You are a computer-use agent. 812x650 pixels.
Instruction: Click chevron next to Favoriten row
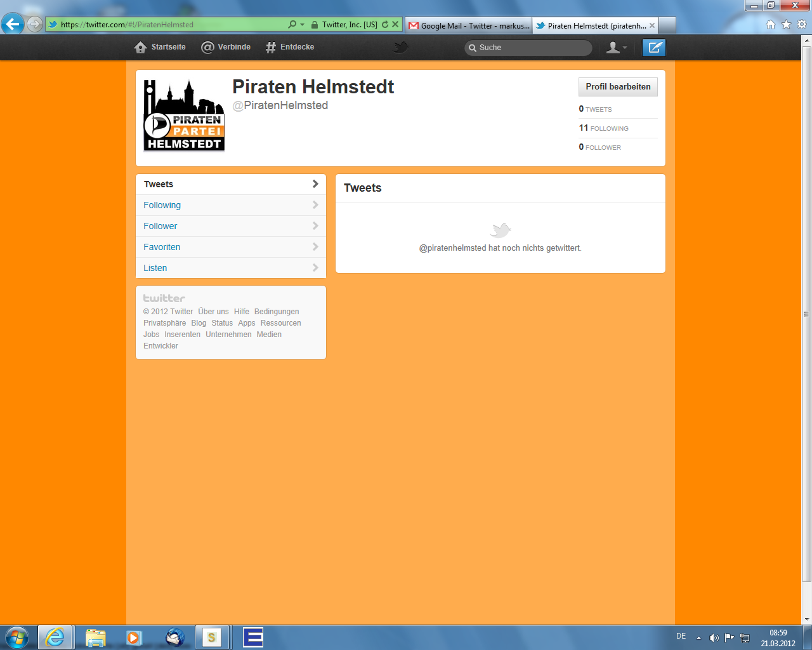point(315,247)
